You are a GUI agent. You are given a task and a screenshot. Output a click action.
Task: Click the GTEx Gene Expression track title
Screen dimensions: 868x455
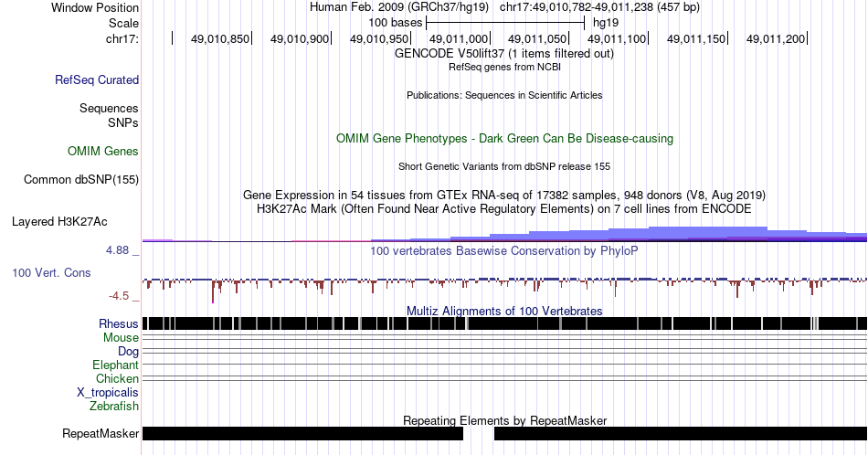coord(504,195)
